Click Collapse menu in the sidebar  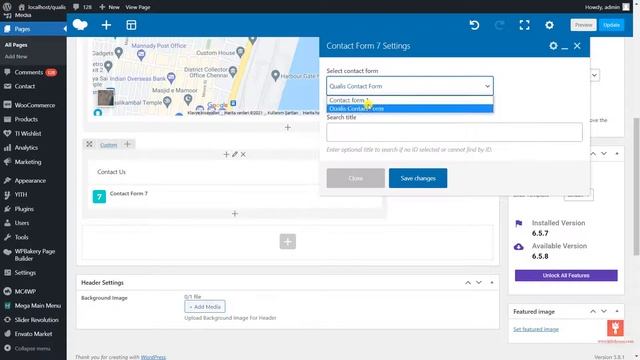[28, 348]
